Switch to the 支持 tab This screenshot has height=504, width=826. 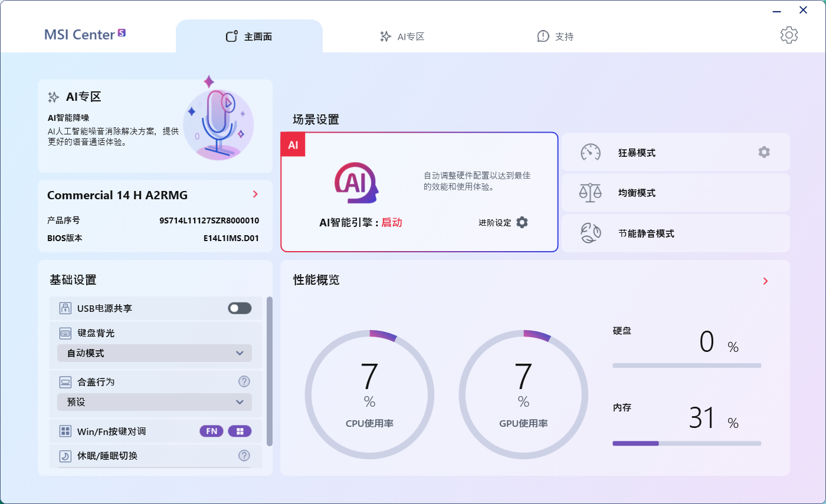coord(555,37)
